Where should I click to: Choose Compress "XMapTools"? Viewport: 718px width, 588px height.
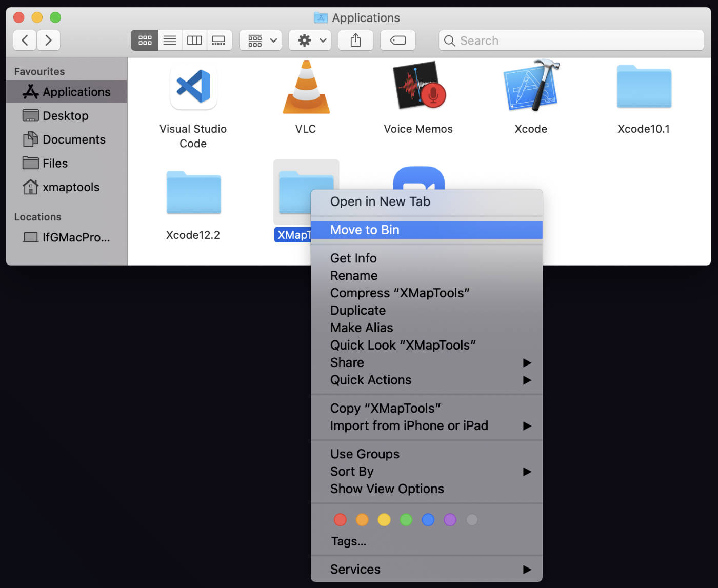427,293
